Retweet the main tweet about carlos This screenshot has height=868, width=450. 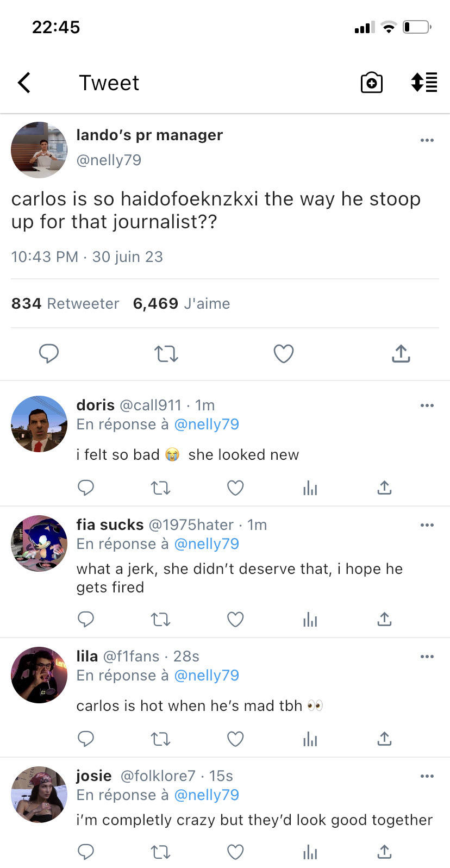166,354
